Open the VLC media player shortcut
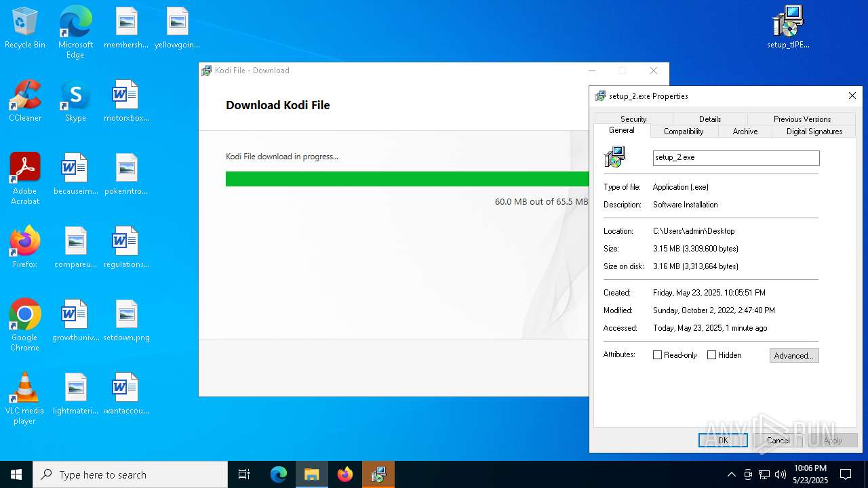The width and height of the screenshot is (868, 488). pos(25,399)
